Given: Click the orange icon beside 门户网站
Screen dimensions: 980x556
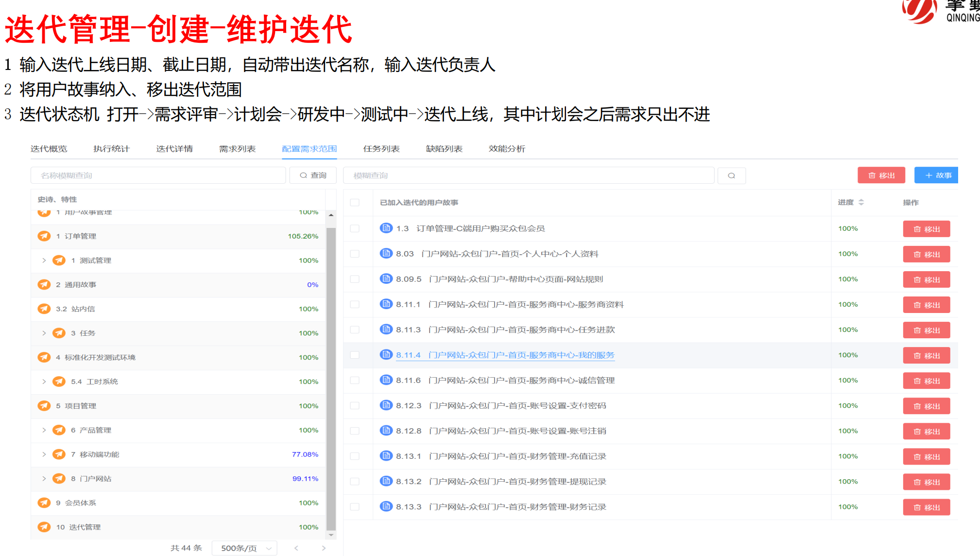Looking at the screenshot, I should (59, 479).
